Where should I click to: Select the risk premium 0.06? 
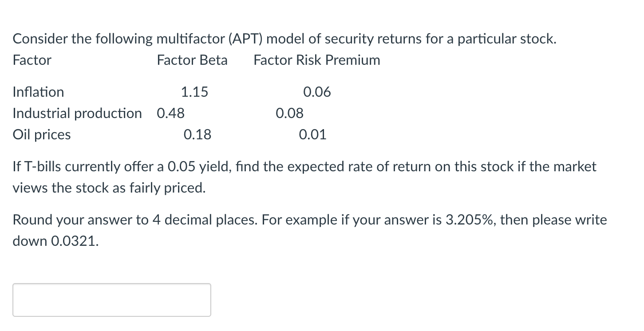(317, 92)
